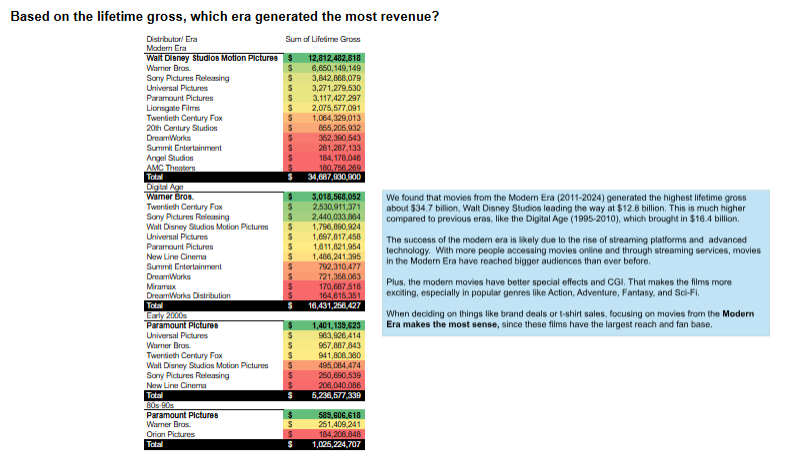789x465 pixels.
Task: Click the value 12,812,482,818
Action: point(334,58)
